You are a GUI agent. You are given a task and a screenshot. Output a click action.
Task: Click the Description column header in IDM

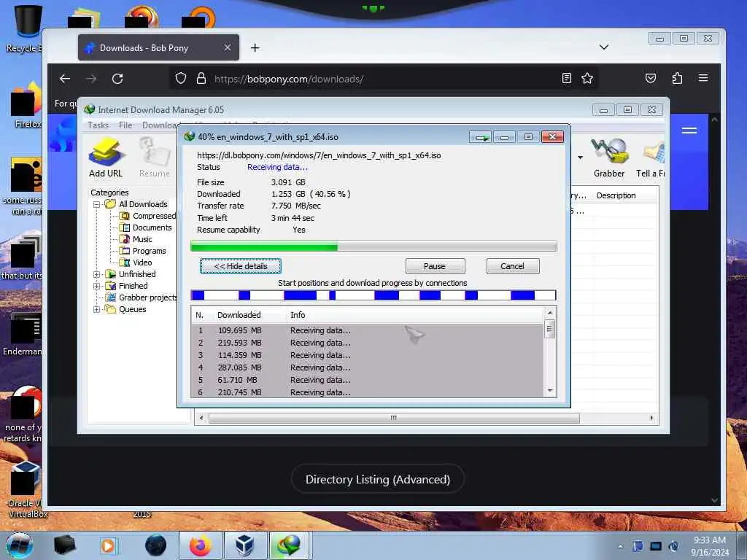[616, 195]
